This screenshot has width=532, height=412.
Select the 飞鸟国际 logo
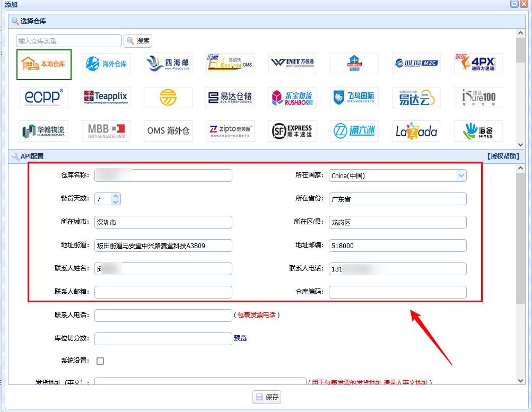[x=354, y=98]
